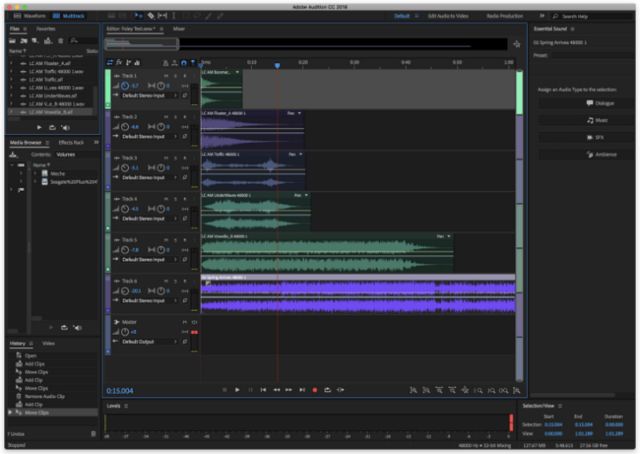Mute Track 4
Viewport: 640px width, 454px height.
[x=166, y=199]
